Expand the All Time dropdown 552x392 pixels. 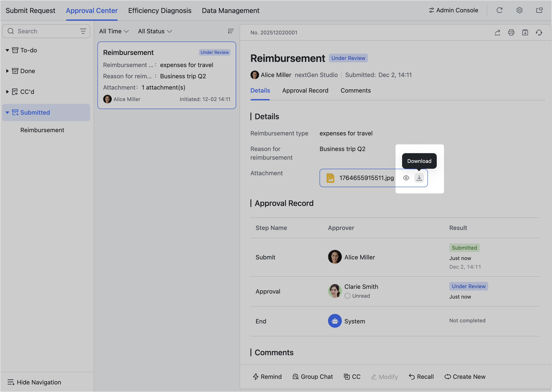114,31
